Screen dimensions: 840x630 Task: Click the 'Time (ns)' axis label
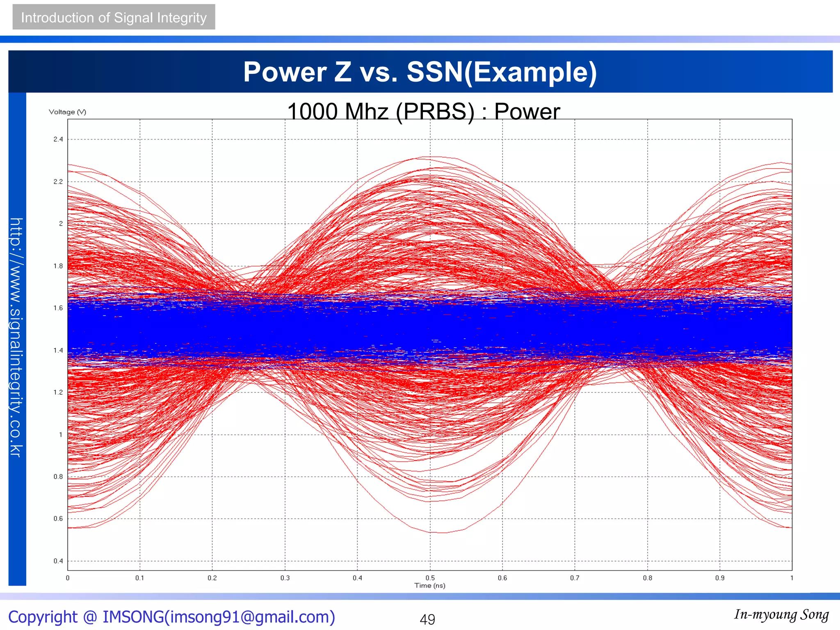429,585
